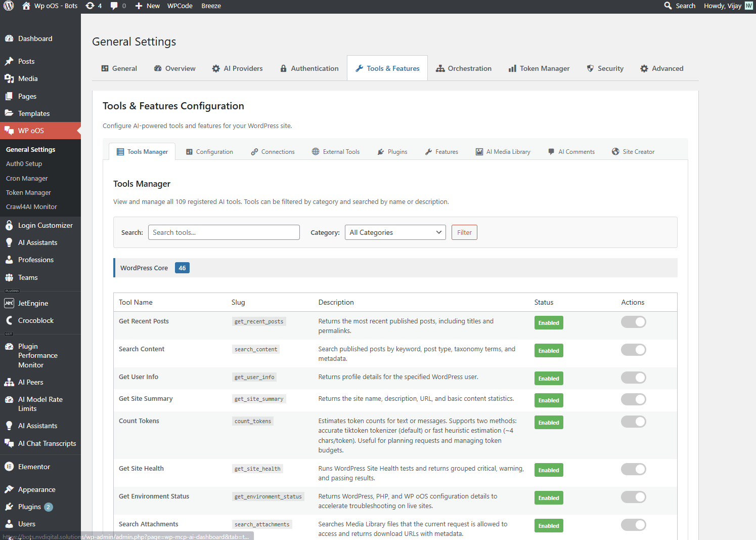Open the Site Creator sub-tab
The width and height of the screenshot is (756, 540).
coord(633,151)
